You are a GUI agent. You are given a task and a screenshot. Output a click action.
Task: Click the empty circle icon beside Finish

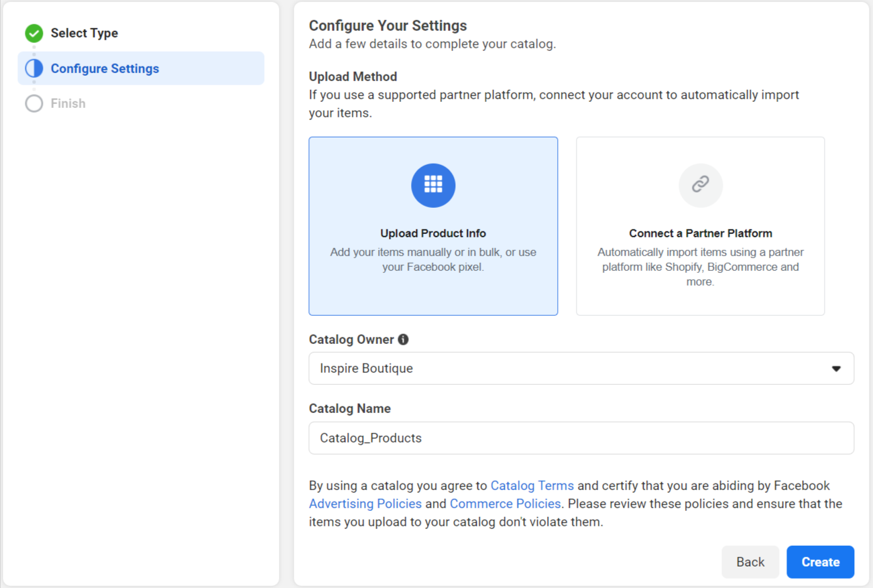[x=34, y=103]
